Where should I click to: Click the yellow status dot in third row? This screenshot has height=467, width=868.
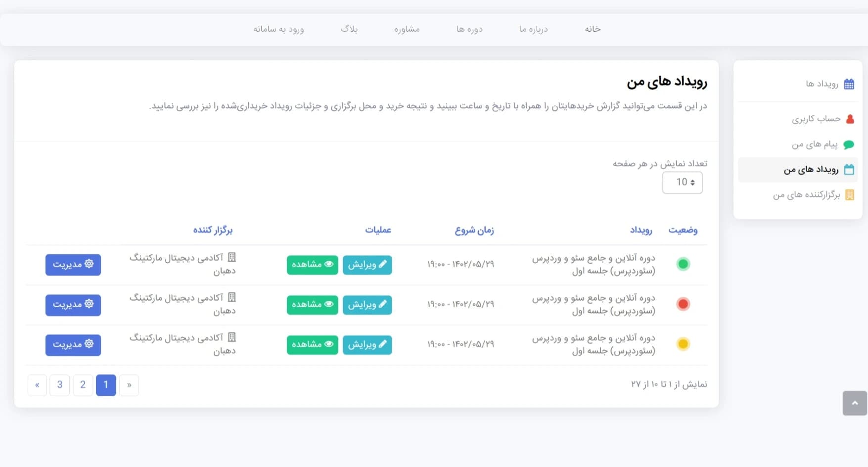683,344
